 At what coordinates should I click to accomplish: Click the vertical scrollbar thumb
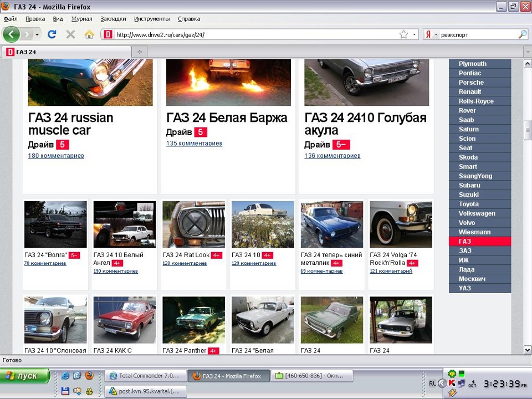point(528,130)
